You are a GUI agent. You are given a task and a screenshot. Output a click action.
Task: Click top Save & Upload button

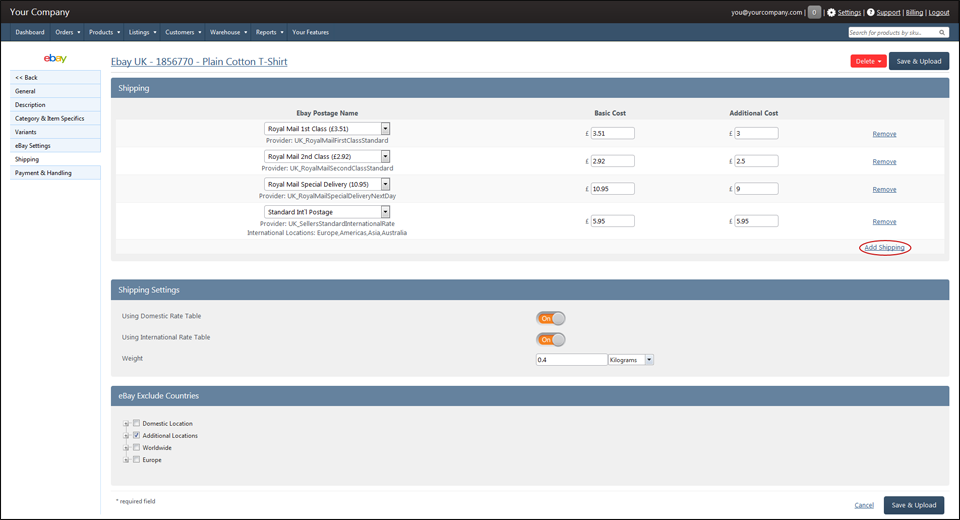tap(919, 61)
